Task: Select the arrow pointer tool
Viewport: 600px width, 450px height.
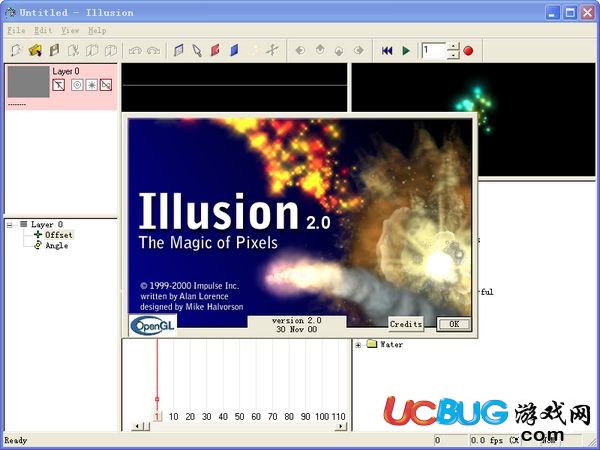Action: coord(197,50)
